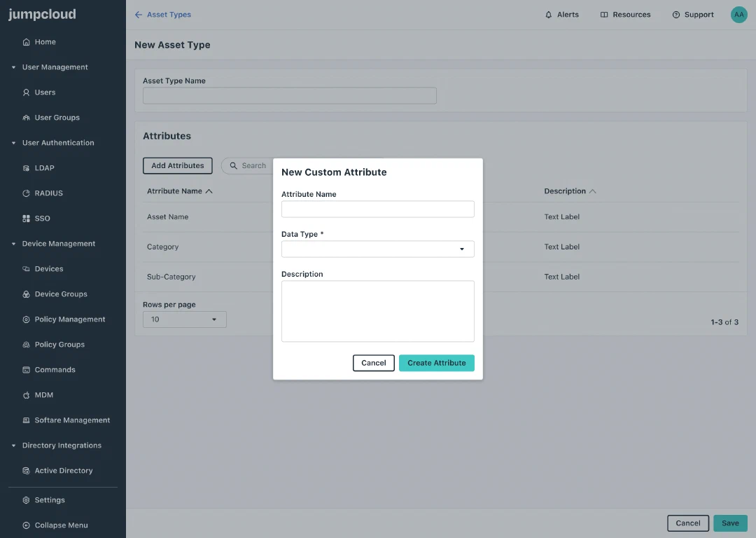Click the Create Attribute button
Viewport: 756px width, 538px height.
436,363
